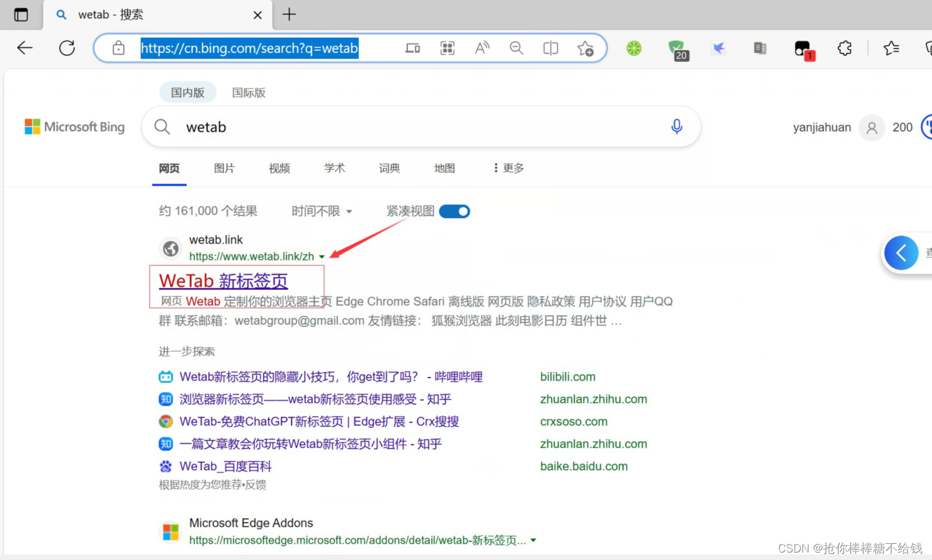The image size is (932, 560).
Task: Open the split screen icon
Action: pos(551,48)
